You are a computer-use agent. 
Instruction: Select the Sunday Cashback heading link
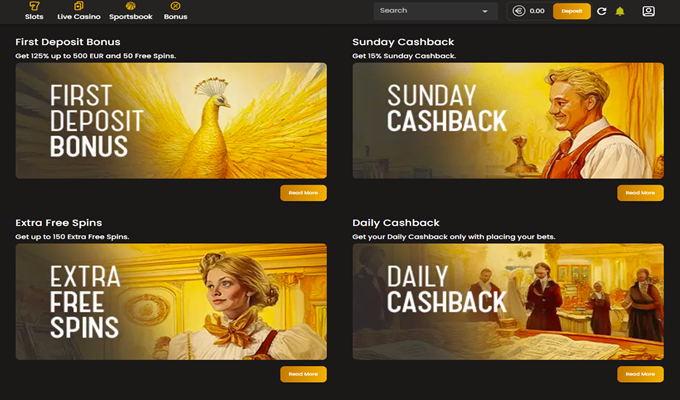(x=403, y=42)
